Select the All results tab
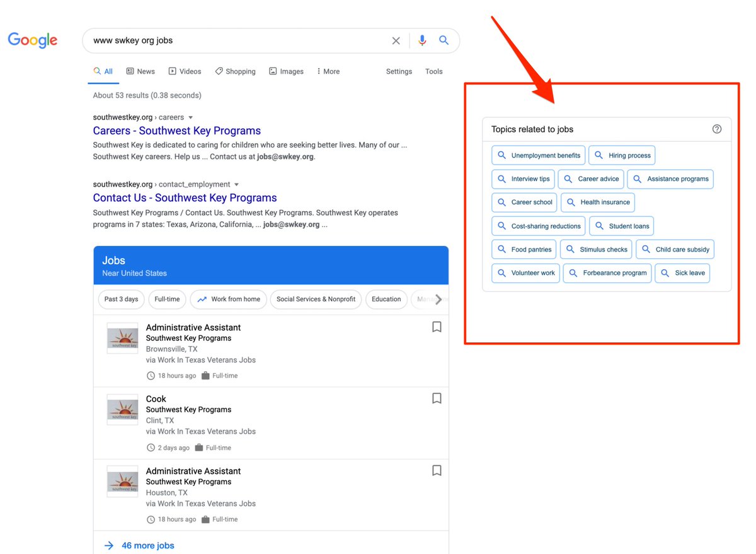The width and height of the screenshot is (756, 554). coord(103,71)
